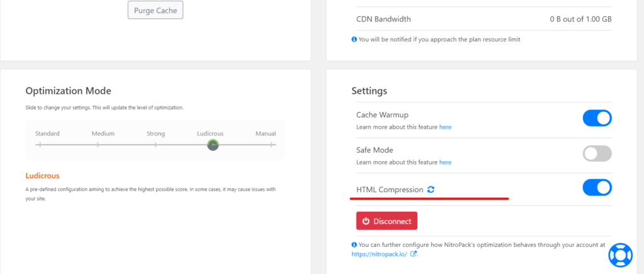Open the Safe Mode 'here' link

tap(445, 163)
